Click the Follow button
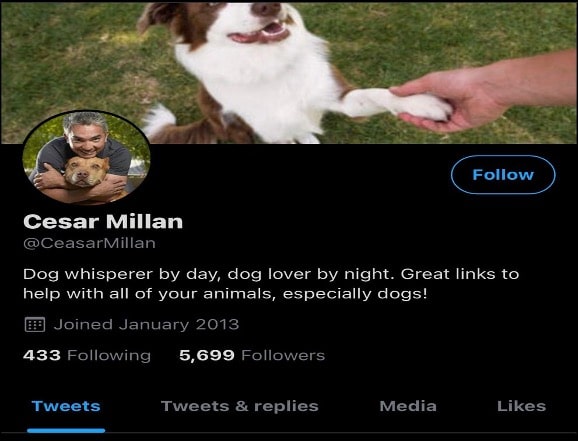Image resolution: width=578 pixels, height=442 pixels. tap(503, 174)
